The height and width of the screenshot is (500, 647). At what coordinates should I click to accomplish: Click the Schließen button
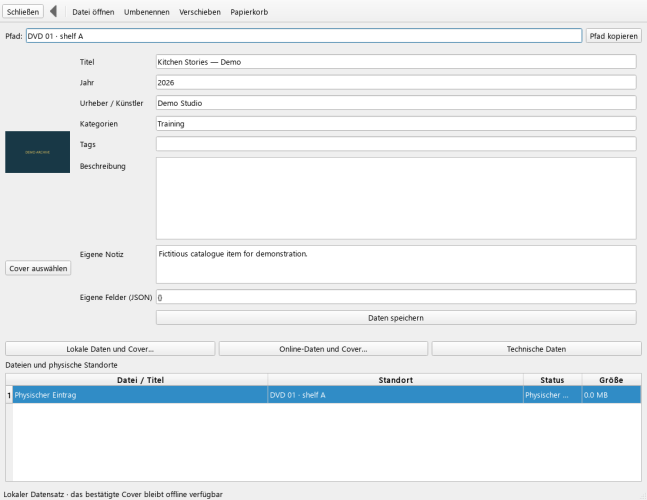point(23,12)
